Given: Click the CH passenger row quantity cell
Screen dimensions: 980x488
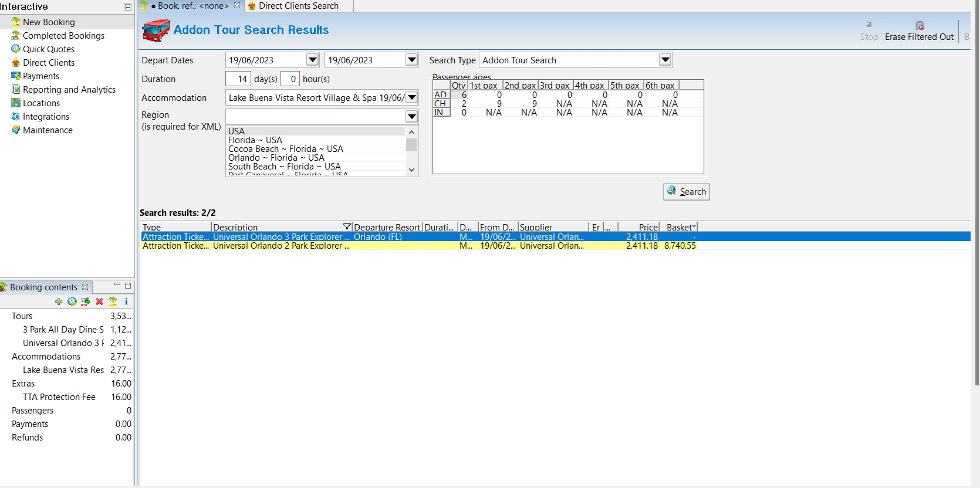Looking at the screenshot, I should pos(459,103).
